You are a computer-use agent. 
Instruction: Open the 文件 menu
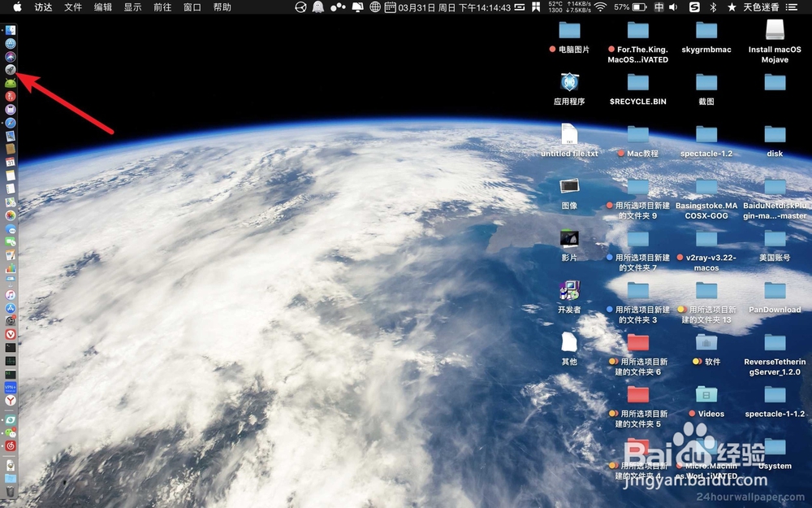click(73, 7)
